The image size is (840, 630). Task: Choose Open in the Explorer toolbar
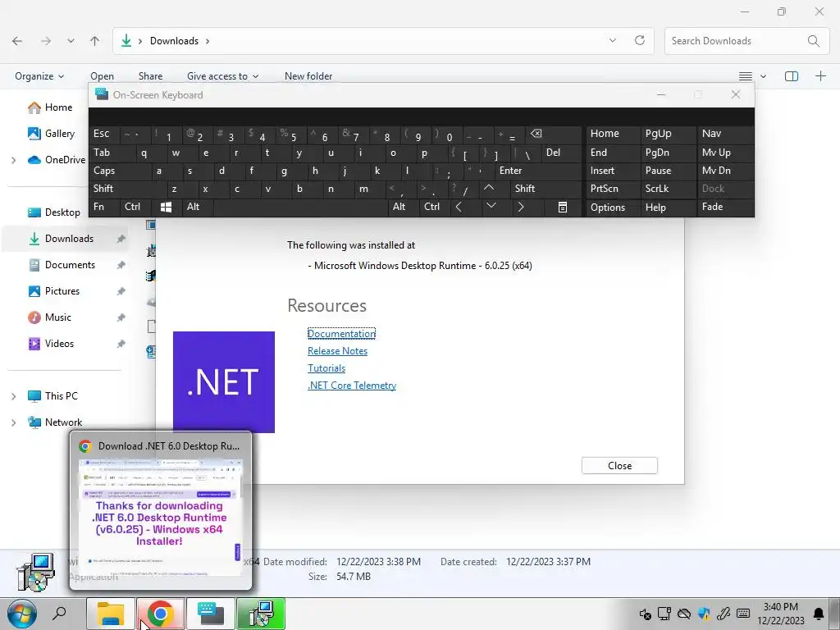[x=102, y=76]
